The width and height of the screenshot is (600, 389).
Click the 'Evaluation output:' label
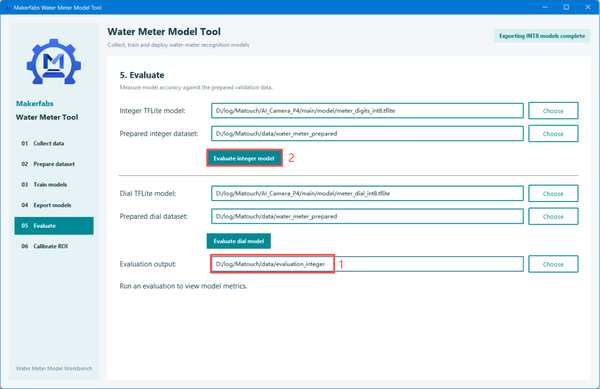tap(148, 264)
